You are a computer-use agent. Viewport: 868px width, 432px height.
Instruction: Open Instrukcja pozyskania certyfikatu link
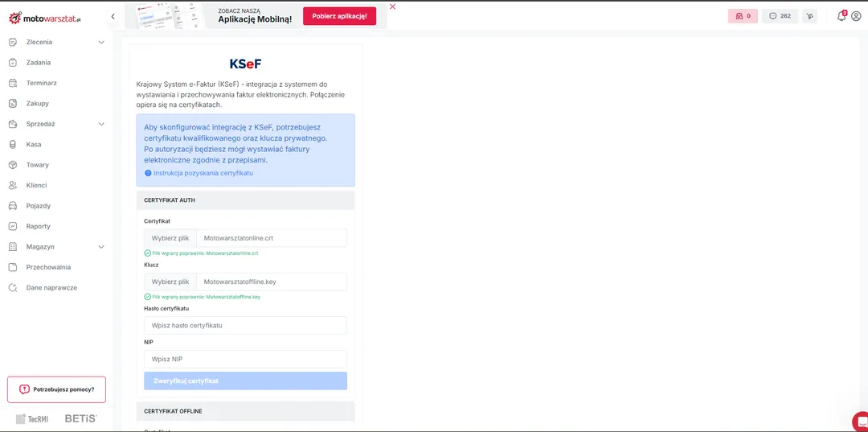(203, 173)
